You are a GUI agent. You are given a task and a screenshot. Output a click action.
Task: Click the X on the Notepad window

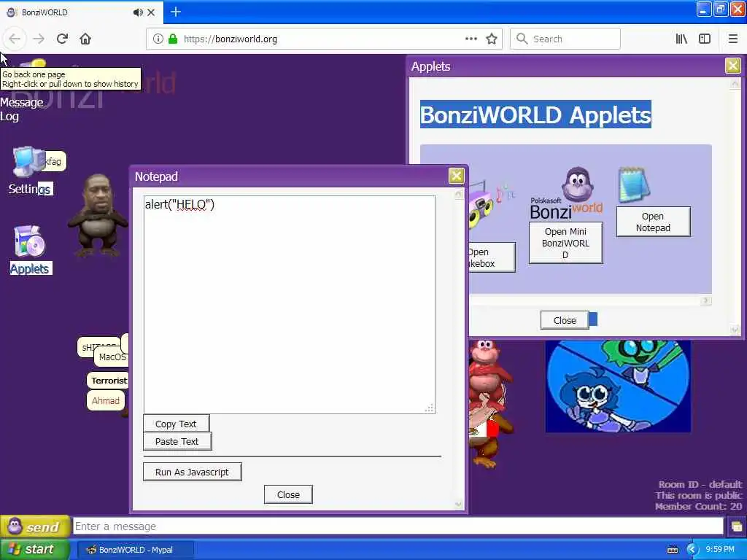tap(457, 176)
